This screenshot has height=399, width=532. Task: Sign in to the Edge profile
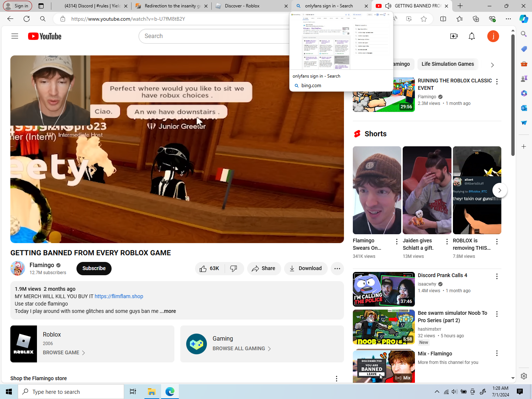pos(17,6)
